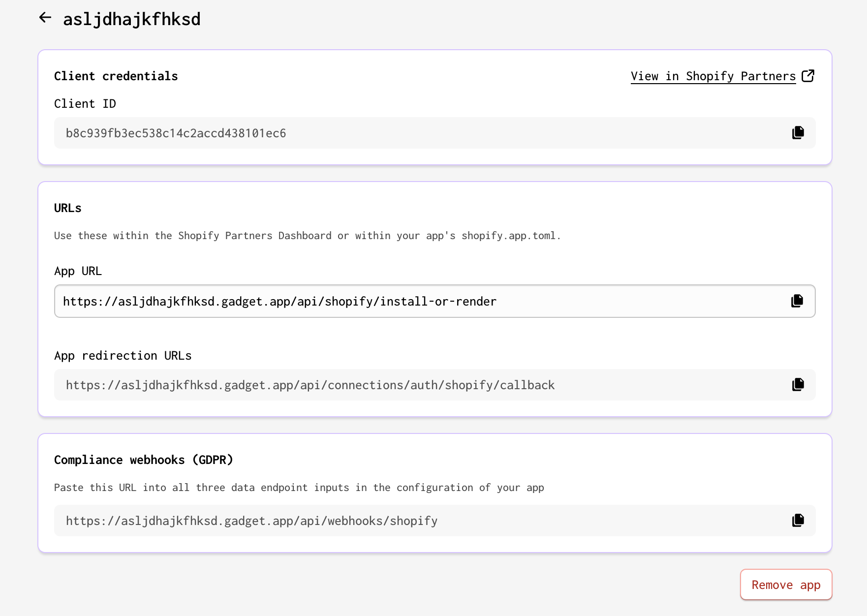Copy the Client ID to clipboard
Screen dimensions: 867x616
[798, 133]
